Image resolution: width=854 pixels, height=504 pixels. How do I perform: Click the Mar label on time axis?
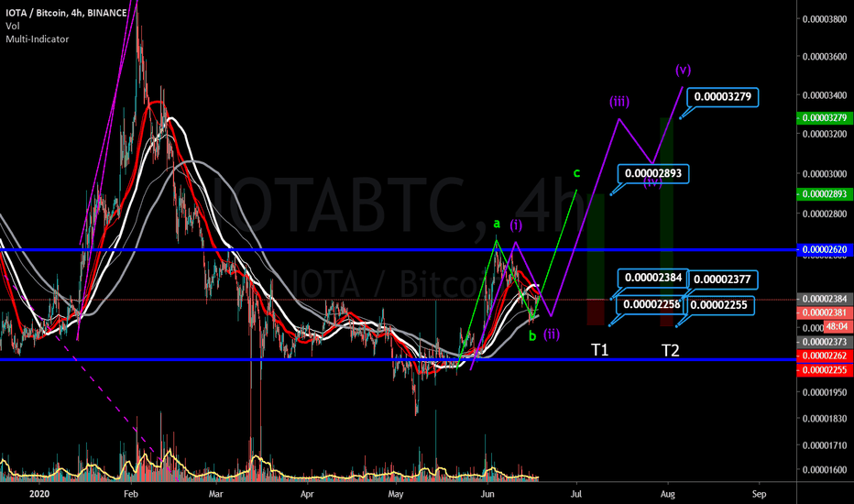pyautogui.click(x=216, y=494)
